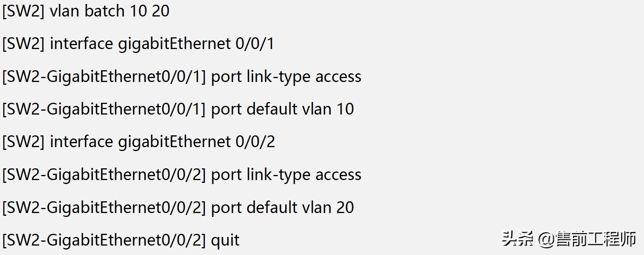Click the [SW2] prompt before "interface gigabitEthernet 0/0/2"
The height and width of the screenshot is (255, 644).
23,142
